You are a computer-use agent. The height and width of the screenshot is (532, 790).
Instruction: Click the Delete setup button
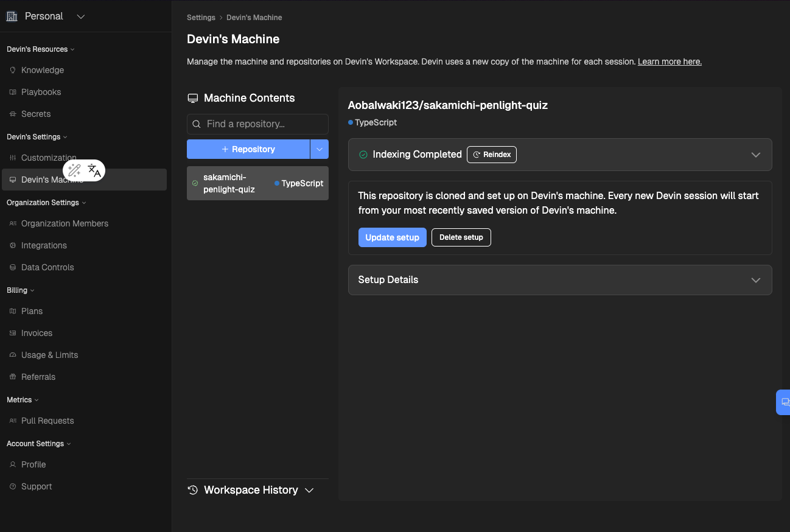tap(461, 237)
